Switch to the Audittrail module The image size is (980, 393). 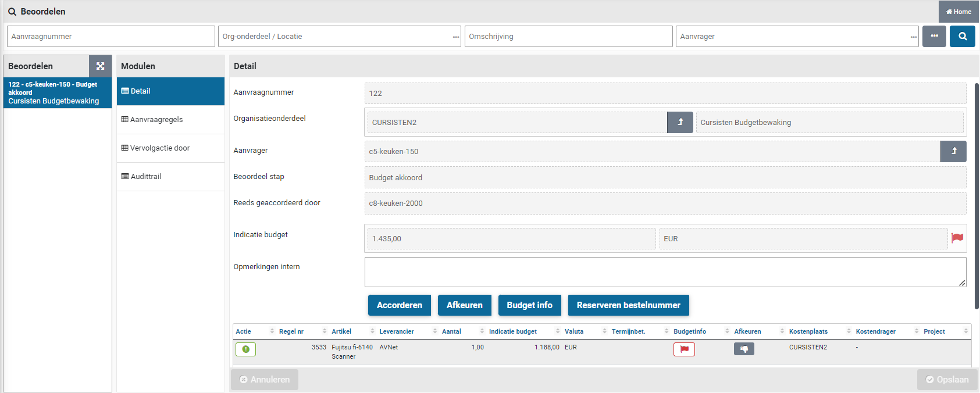pos(146,176)
